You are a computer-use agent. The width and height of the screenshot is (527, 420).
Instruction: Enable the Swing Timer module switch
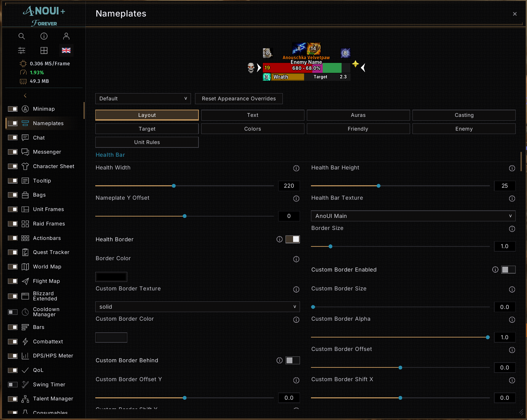tap(13, 385)
